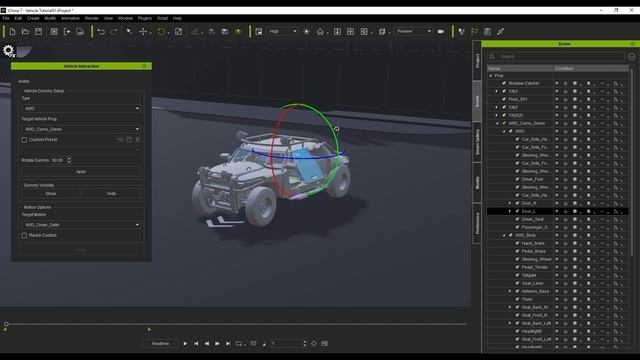Open a project with the folder icon
The image size is (640, 360).
click(25, 31)
